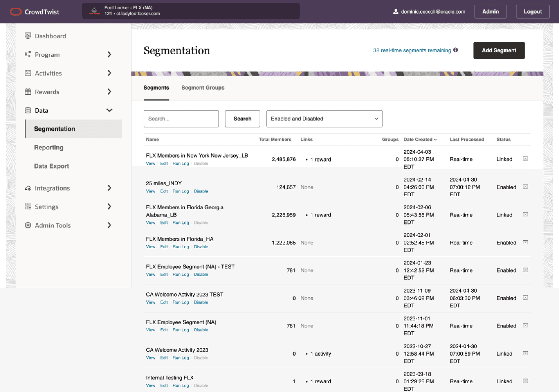Disable the FLX Members in Florida_HA segment

click(201, 247)
